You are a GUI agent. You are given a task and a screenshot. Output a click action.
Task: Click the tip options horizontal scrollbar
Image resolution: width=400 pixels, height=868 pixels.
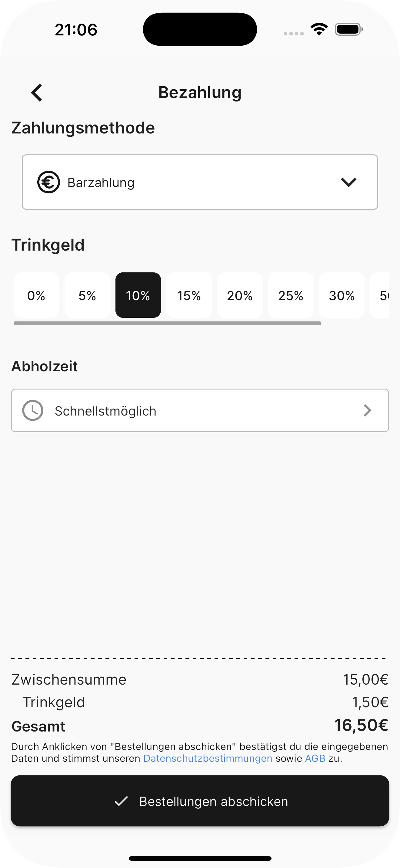pyautogui.click(x=167, y=323)
